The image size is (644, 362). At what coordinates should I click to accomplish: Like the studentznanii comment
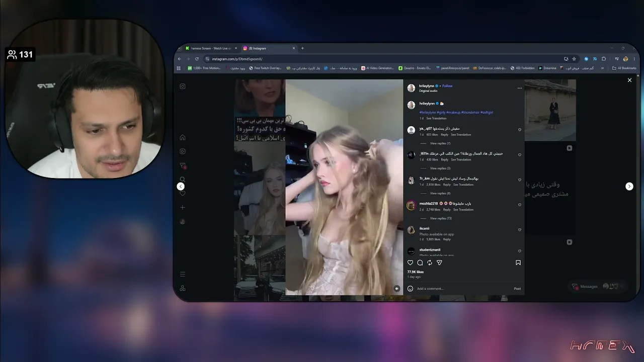[520, 251]
